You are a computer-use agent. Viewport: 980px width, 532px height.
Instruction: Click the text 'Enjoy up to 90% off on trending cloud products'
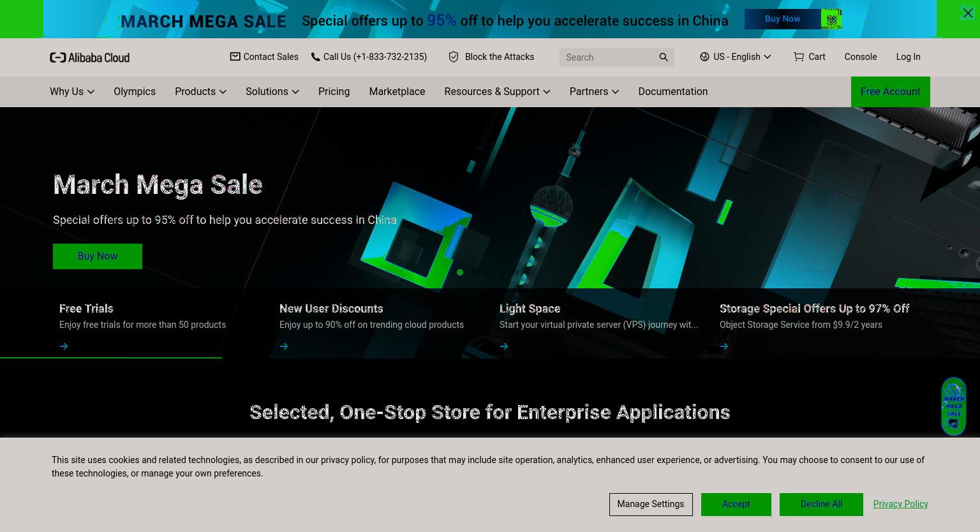click(x=371, y=325)
